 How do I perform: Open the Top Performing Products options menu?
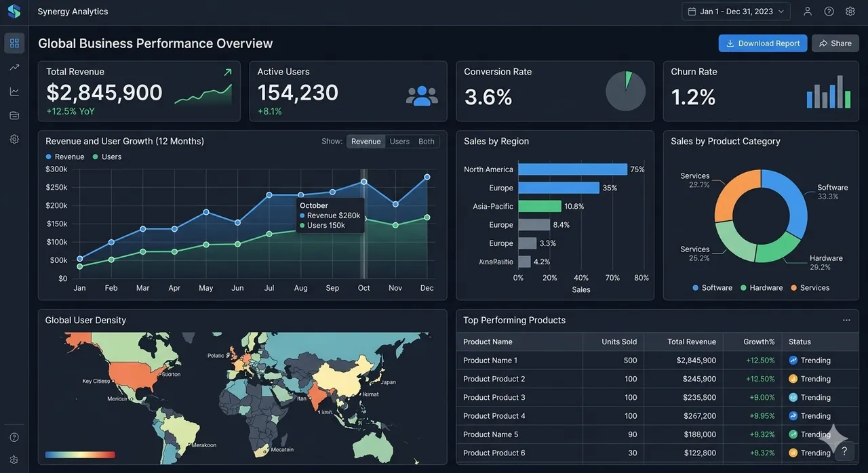click(x=846, y=319)
